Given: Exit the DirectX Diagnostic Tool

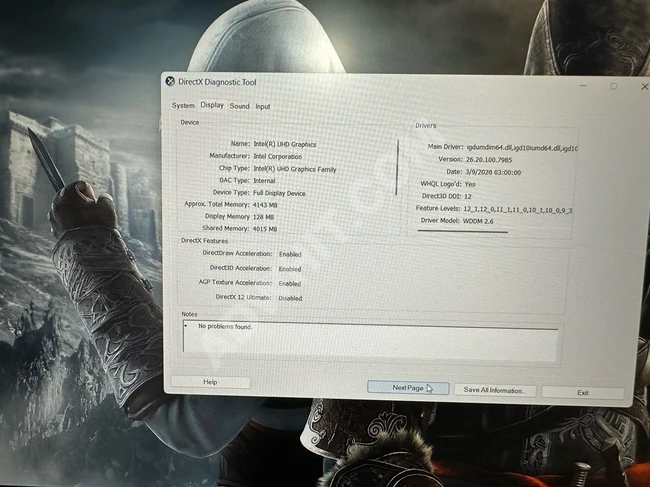Looking at the screenshot, I should click(x=583, y=393).
